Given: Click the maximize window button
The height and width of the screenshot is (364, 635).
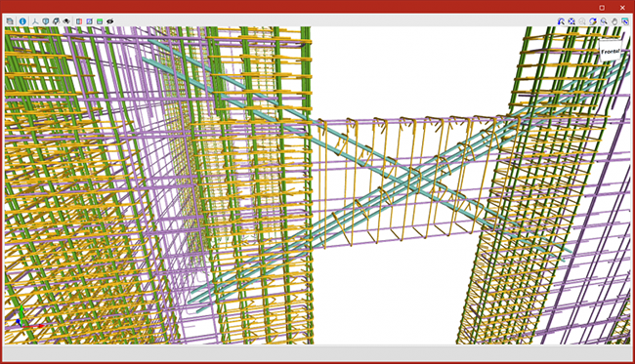Looking at the screenshot, I should 602,8.
